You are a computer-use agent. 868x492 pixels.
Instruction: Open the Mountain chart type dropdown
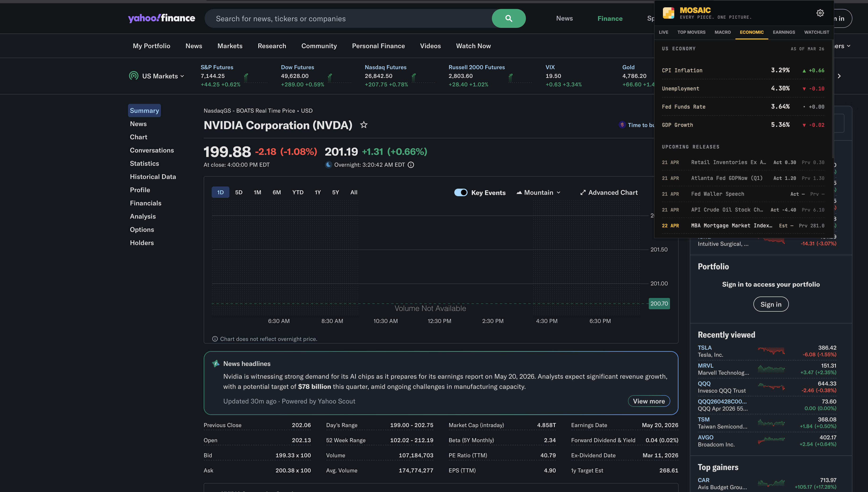click(538, 193)
